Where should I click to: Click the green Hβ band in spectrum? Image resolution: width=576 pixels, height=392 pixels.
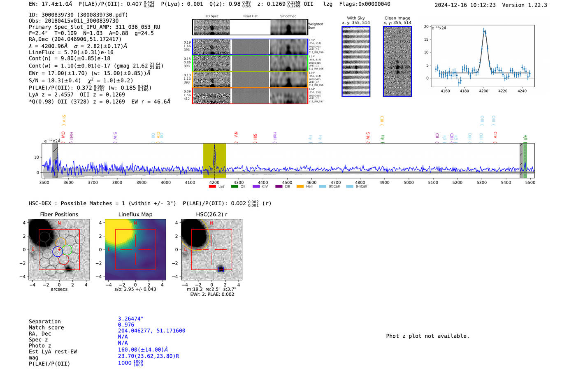coord(525,160)
